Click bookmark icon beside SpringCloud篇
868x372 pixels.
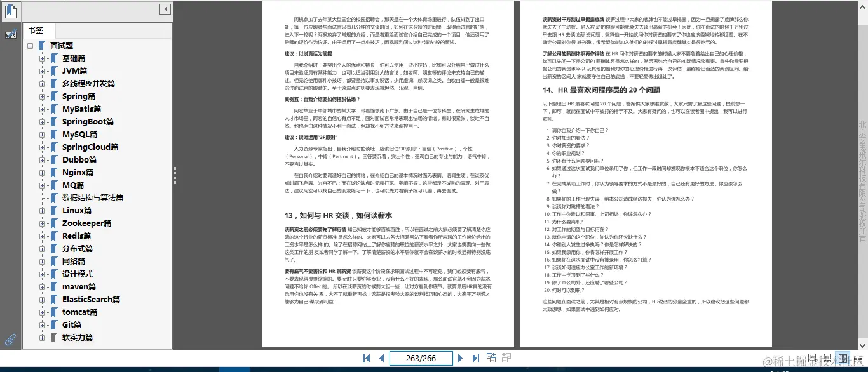pos(55,147)
